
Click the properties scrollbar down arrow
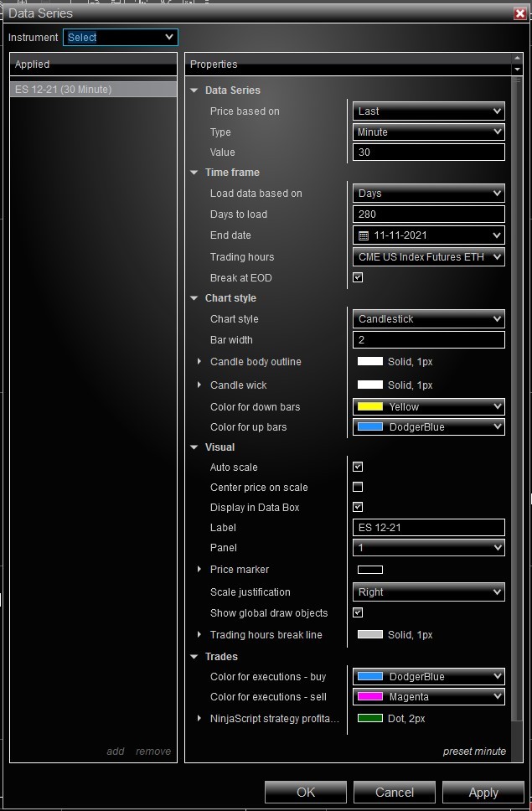tap(517, 69)
